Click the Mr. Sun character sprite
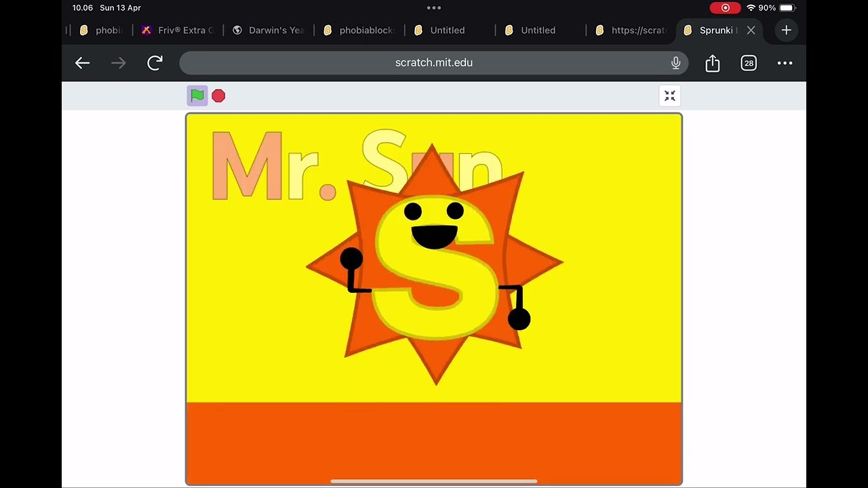This screenshot has width=868, height=488. click(x=434, y=264)
